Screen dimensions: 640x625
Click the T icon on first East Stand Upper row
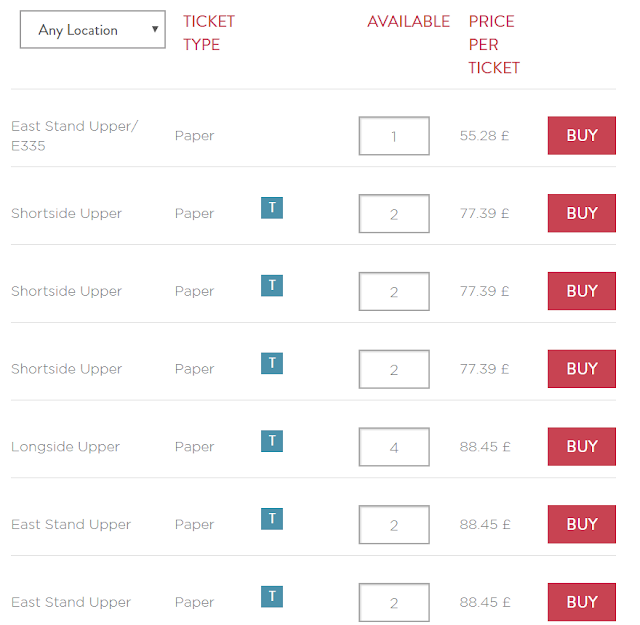272,519
